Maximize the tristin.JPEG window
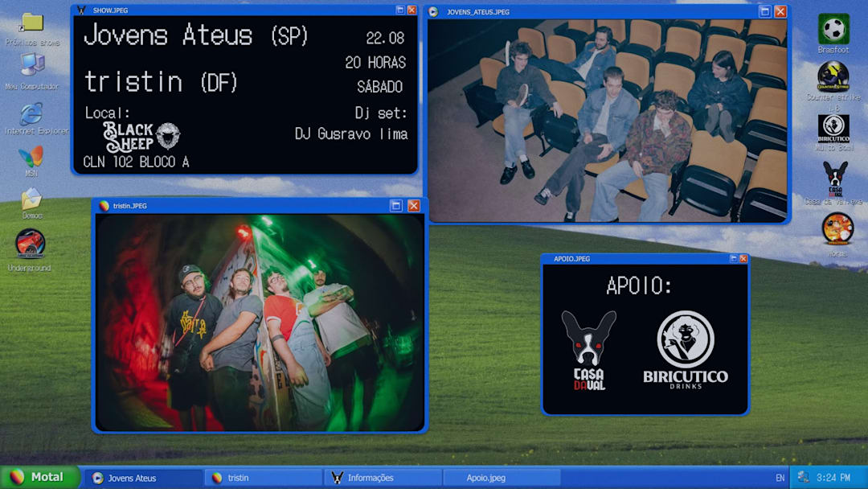 click(395, 205)
